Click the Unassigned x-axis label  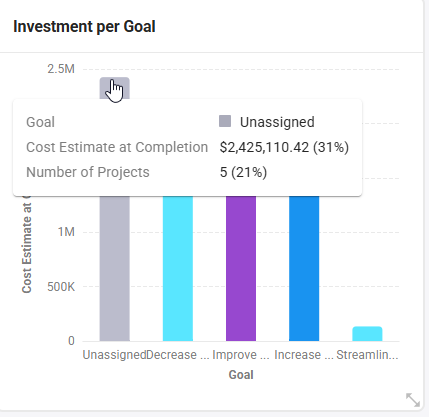[114, 355]
